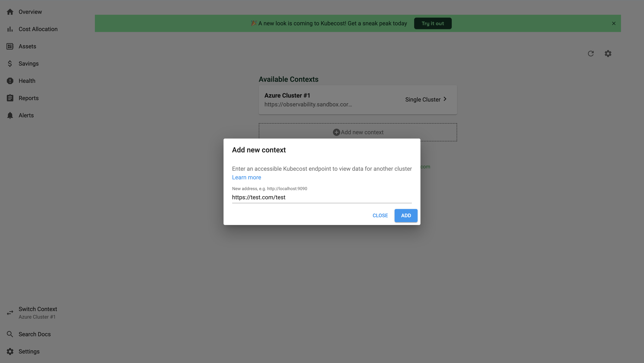This screenshot has width=644, height=363.
Task: View the Assets page
Action: pyautogui.click(x=27, y=46)
